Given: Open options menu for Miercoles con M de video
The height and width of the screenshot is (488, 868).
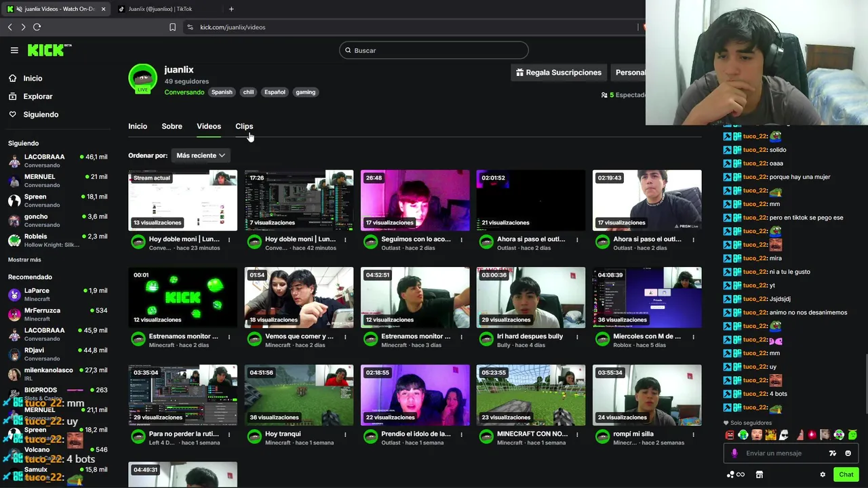Looking at the screenshot, I should point(693,337).
